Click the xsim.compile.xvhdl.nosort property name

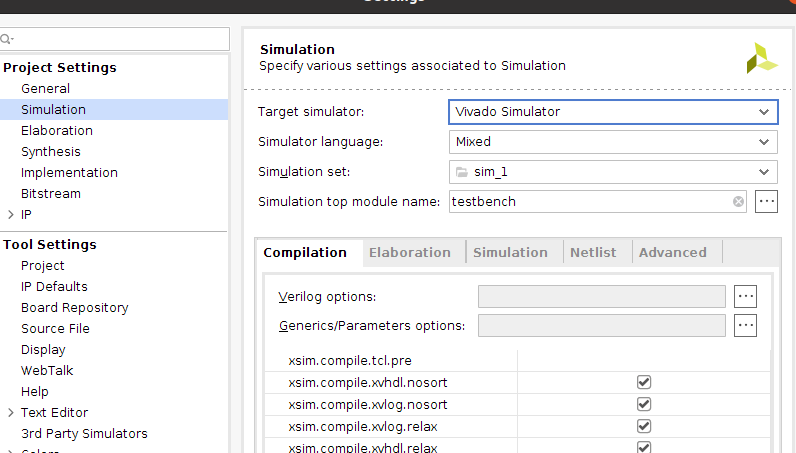368,382
